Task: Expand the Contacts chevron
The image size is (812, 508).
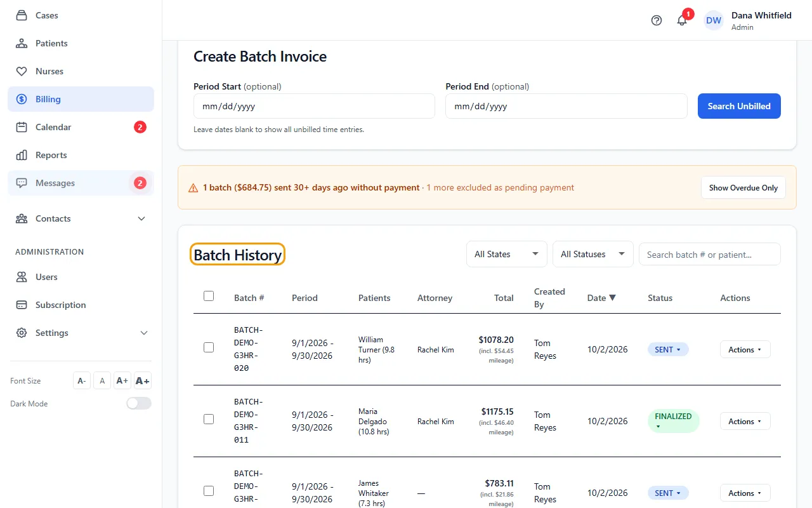Action: [x=141, y=218]
